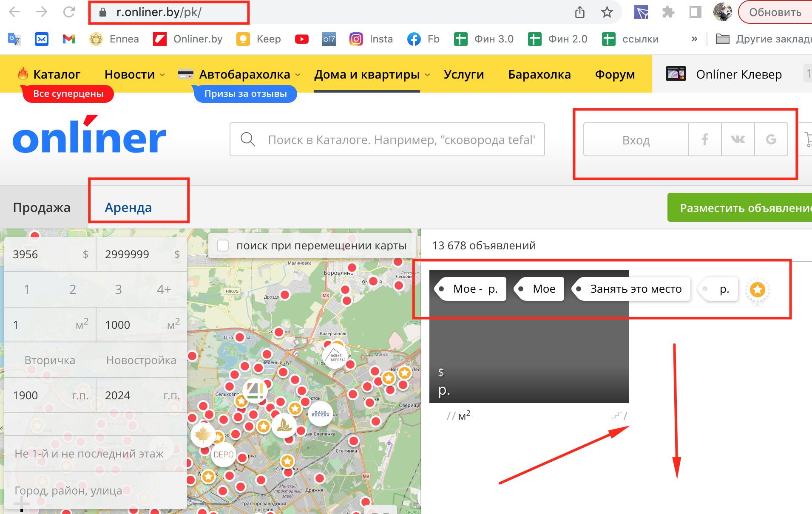Image resolution: width=812 pixels, height=514 pixels.
Task: Reload the page with the refresh icon
Action: coord(69,12)
